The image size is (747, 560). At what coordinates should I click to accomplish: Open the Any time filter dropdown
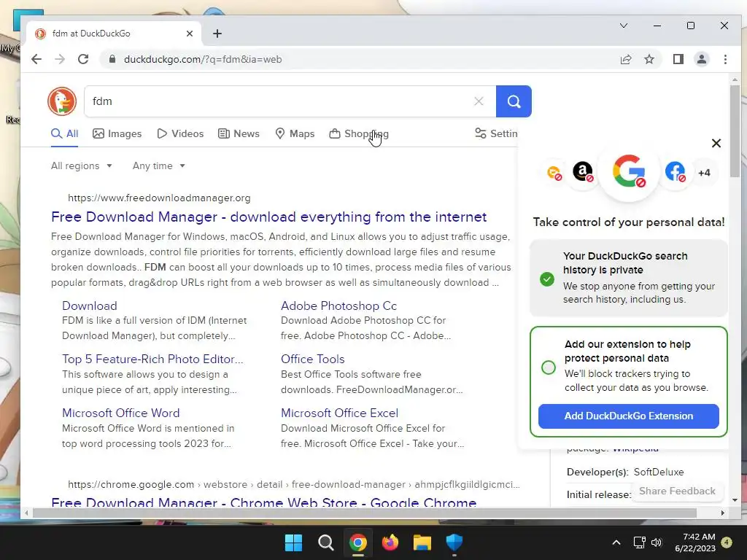[158, 166]
